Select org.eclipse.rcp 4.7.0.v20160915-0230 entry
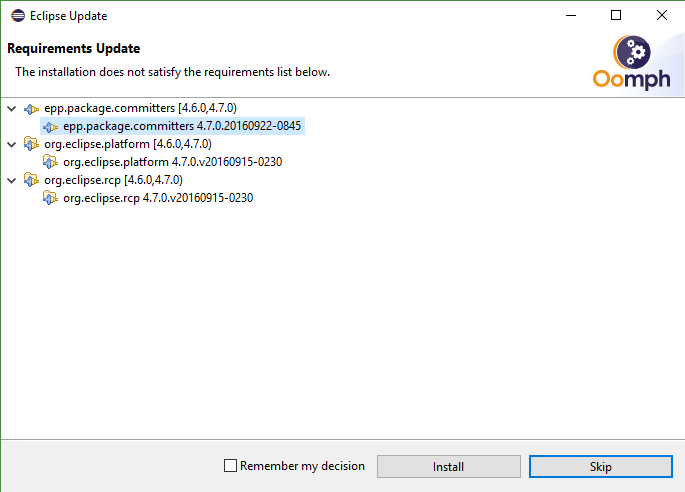This screenshot has width=685, height=492. (x=158, y=198)
